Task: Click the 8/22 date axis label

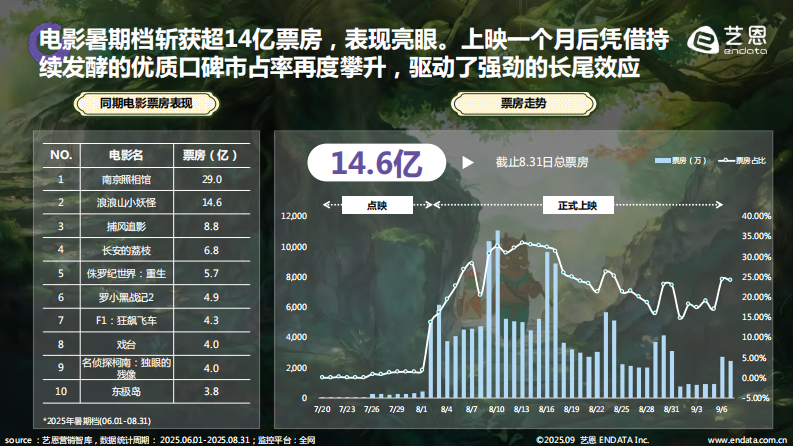Action: pos(596,409)
